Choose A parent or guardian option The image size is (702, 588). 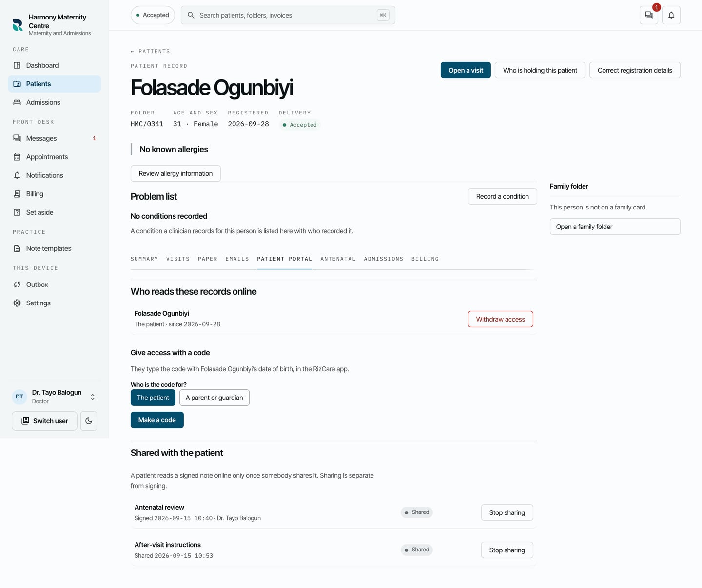point(214,398)
